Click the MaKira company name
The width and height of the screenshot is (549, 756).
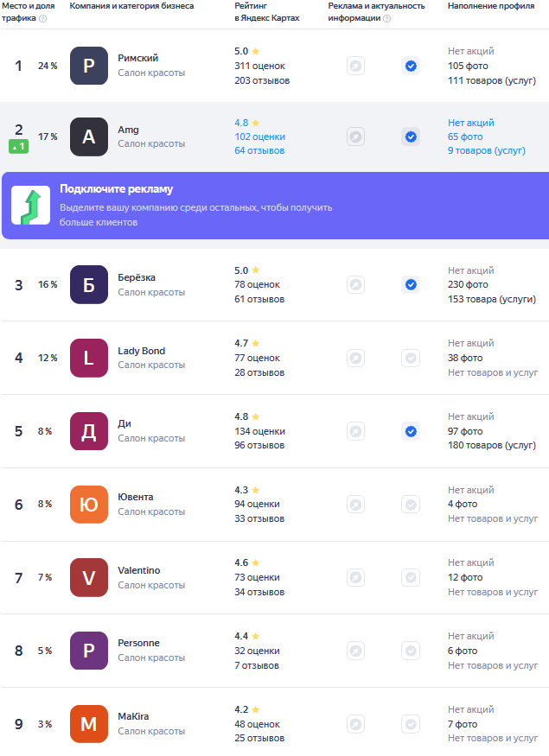click(x=133, y=716)
